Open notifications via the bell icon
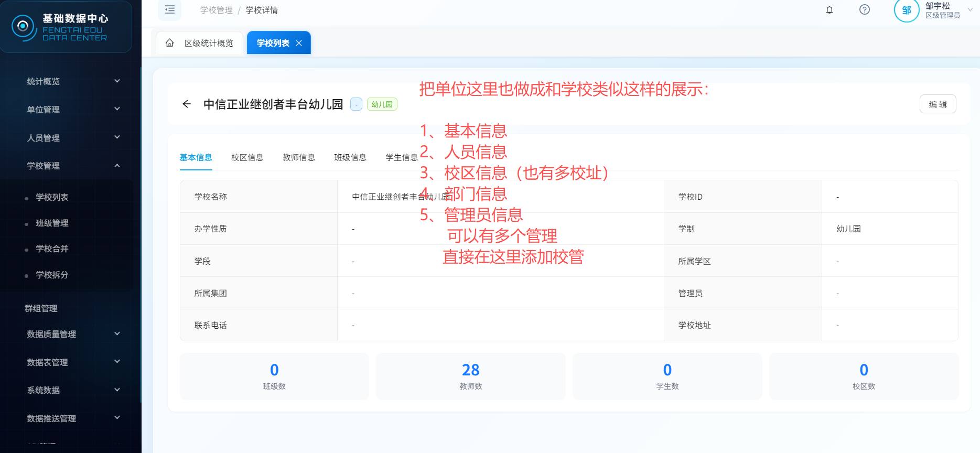980x453 pixels. [x=830, y=10]
